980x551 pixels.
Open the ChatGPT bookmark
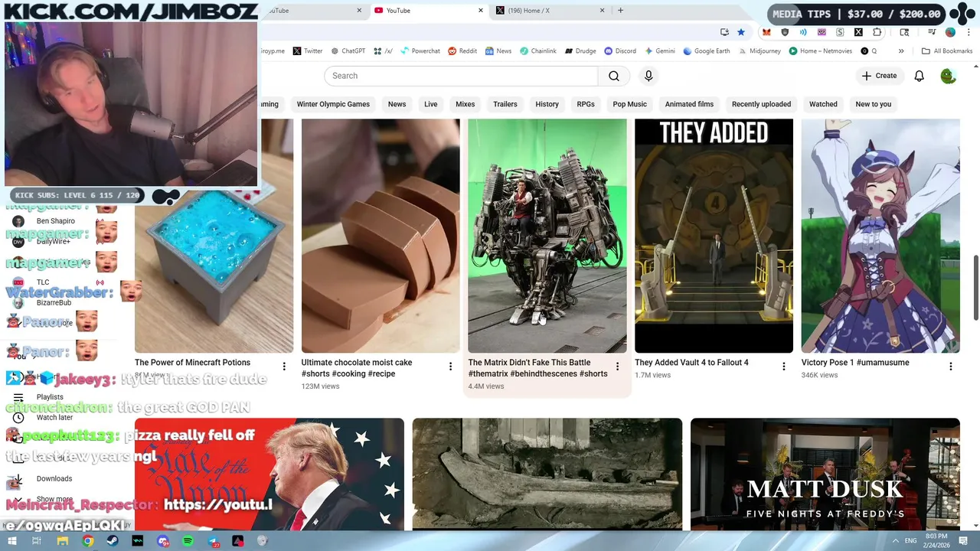click(348, 51)
